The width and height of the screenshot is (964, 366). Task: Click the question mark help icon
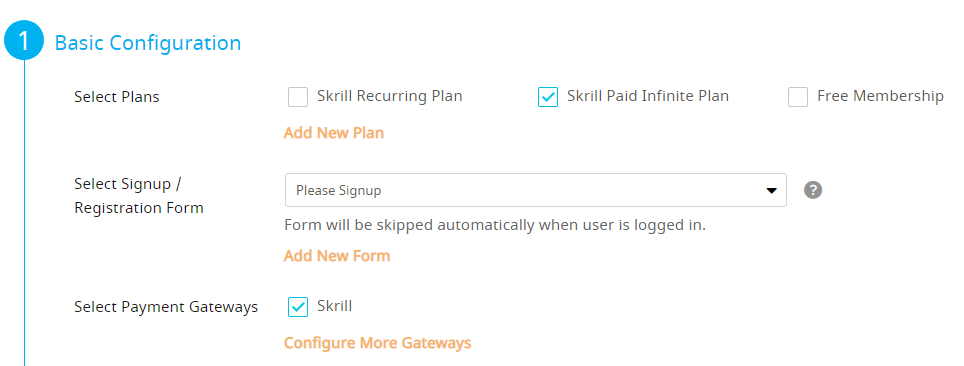pos(813,190)
